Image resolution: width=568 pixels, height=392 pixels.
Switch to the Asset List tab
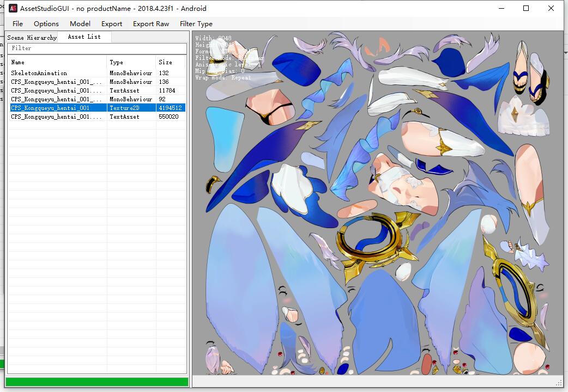tap(84, 36)
